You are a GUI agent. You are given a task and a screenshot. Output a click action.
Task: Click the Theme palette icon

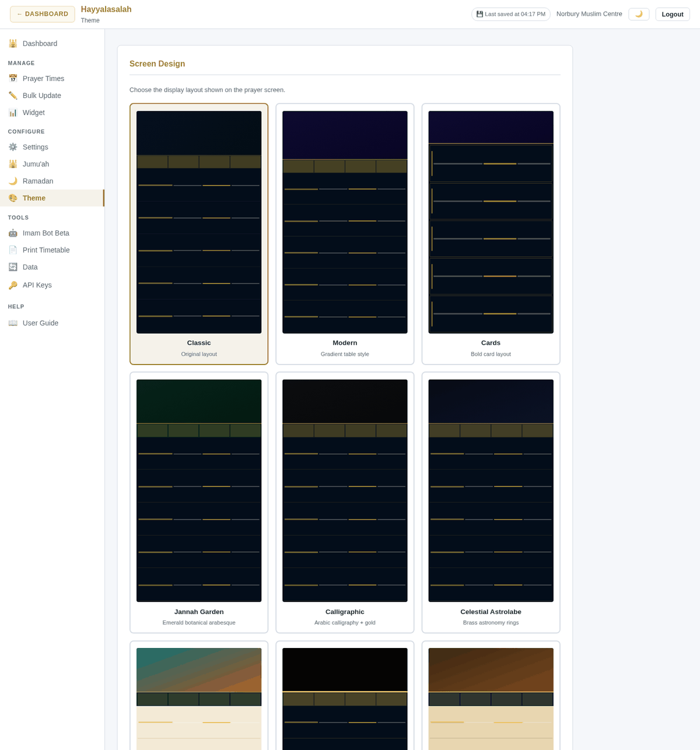(x=13, y=198)
